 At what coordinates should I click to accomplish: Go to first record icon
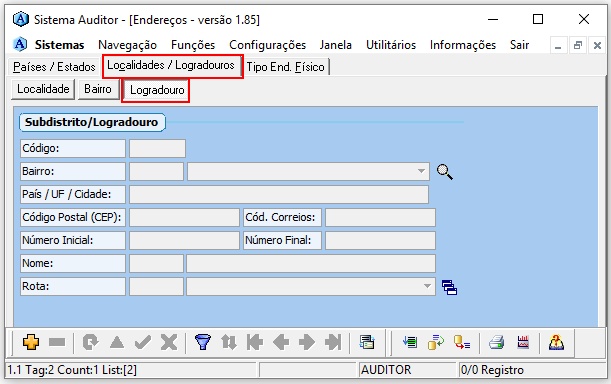pyautogui.click(x=255, y=342)
